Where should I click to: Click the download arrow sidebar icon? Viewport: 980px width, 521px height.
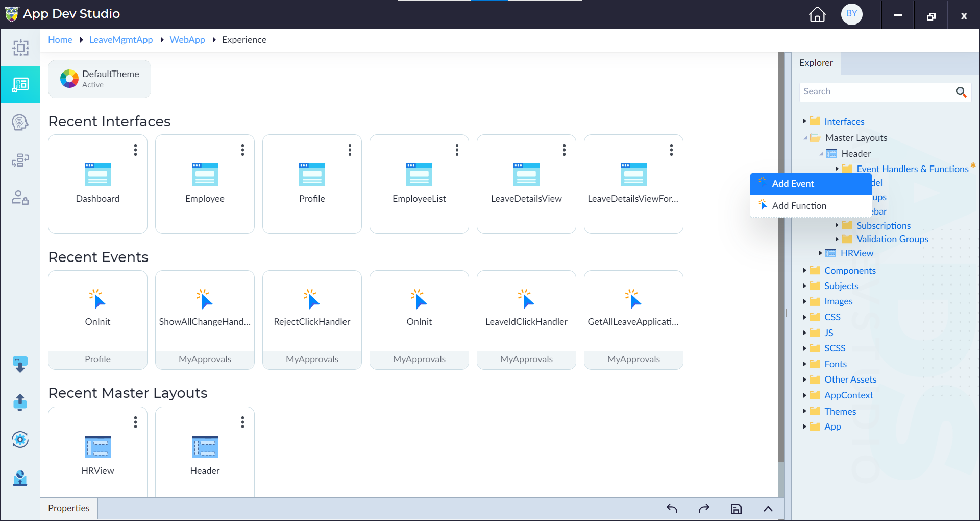pos(20,365)
